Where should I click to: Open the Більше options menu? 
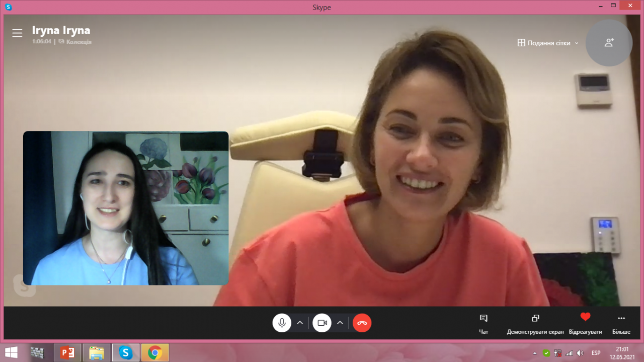[x=621, y=324]
